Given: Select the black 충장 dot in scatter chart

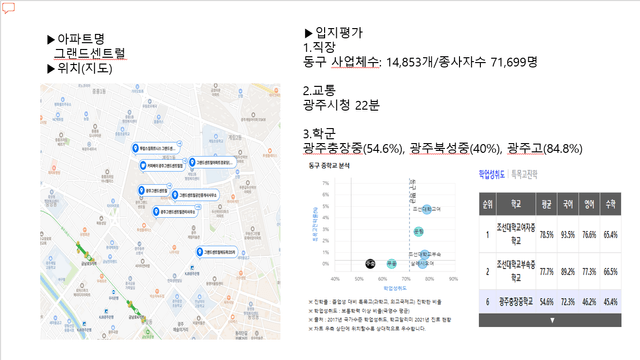Looking at the screenshot, I should [x=370, y=264].
